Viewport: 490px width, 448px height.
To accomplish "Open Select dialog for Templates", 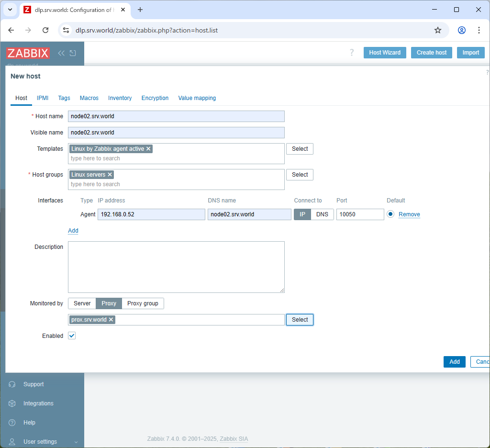I will (300, 149).
